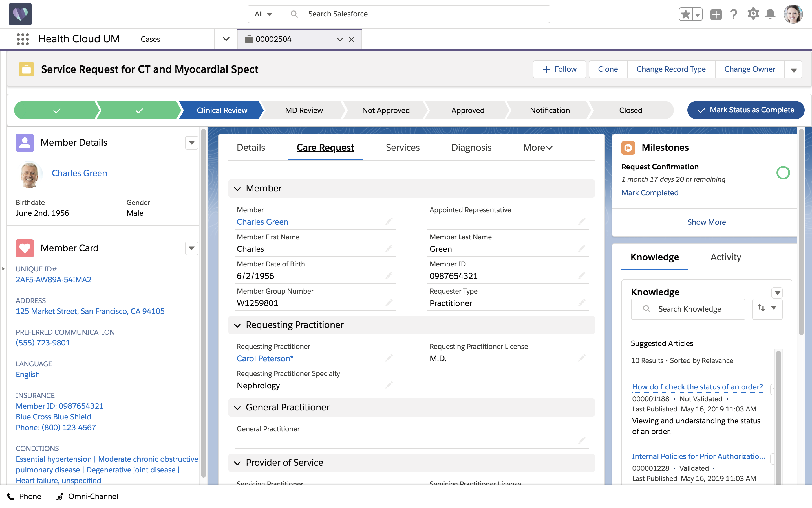Edit Member First Name pencil icon
Viewport: 812px width, 508px height.
click(x=389, y=248)
